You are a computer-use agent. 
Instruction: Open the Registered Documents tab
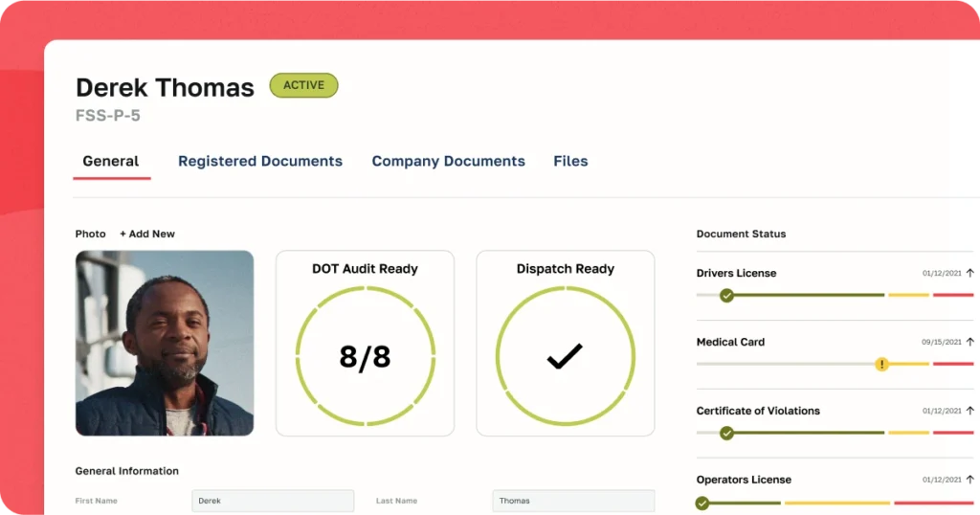coord(259,161)
